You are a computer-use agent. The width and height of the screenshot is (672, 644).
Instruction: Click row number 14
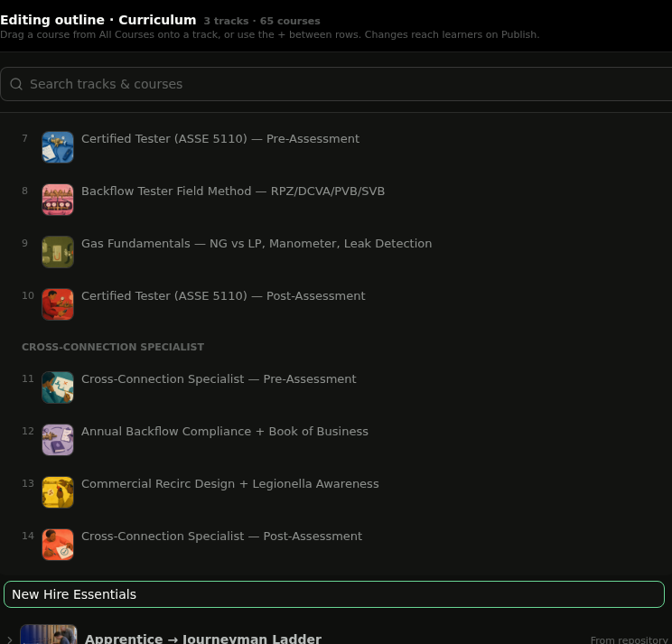(x=28, y=536)
